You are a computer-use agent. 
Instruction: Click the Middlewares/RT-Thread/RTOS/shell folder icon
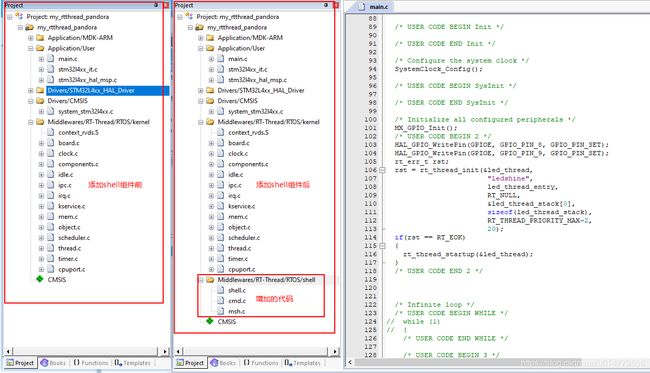coord(210,280)
